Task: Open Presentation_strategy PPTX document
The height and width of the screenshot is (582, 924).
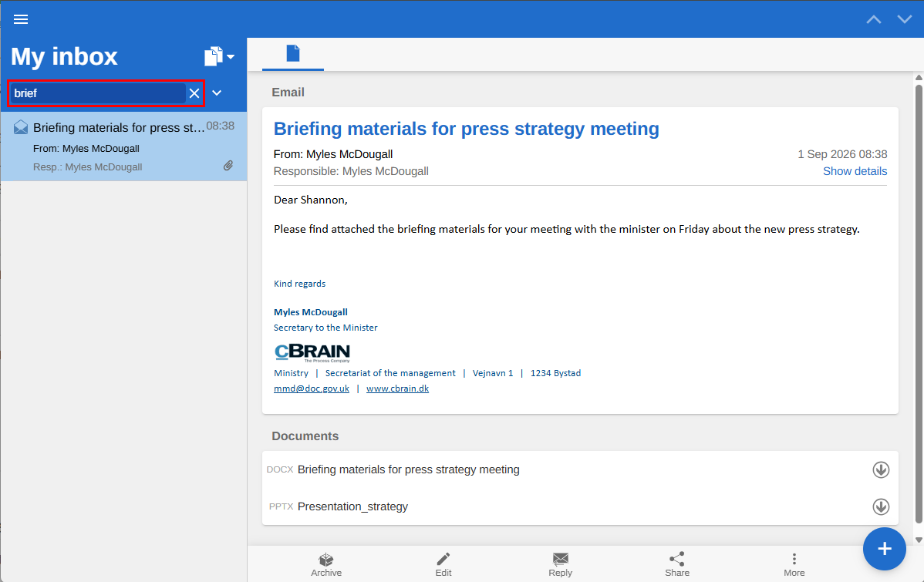Action: 352,506
